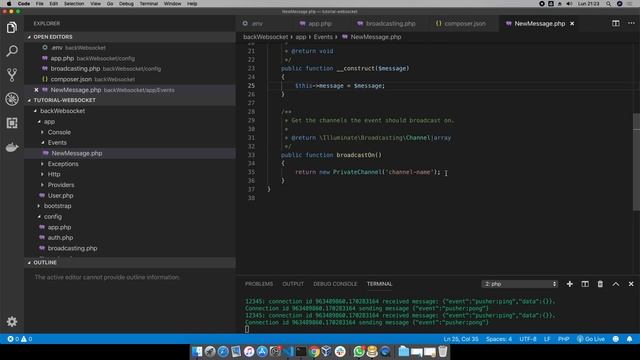Open the Search view in activity bar
The width and height of the screenshot is (640, 360).
coord(12,51)
